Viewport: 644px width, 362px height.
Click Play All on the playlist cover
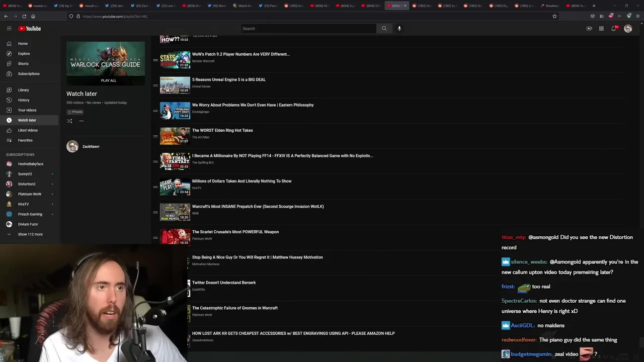pyautogui.click(x=108, y=80)
